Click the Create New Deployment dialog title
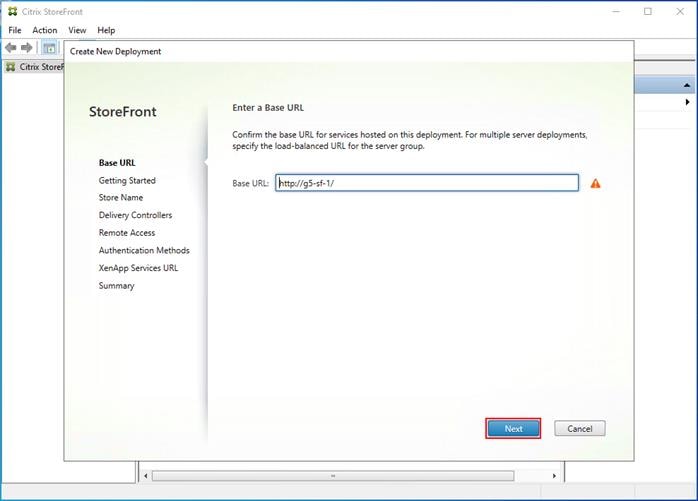The width and height of the screenshot is (698, 501). coord(115,51)
